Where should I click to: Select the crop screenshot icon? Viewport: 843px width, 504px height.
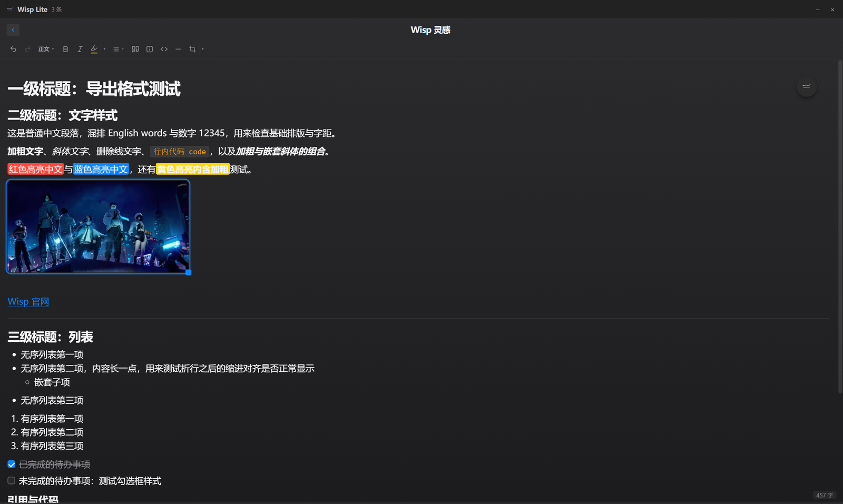click(x=192, y=49)
